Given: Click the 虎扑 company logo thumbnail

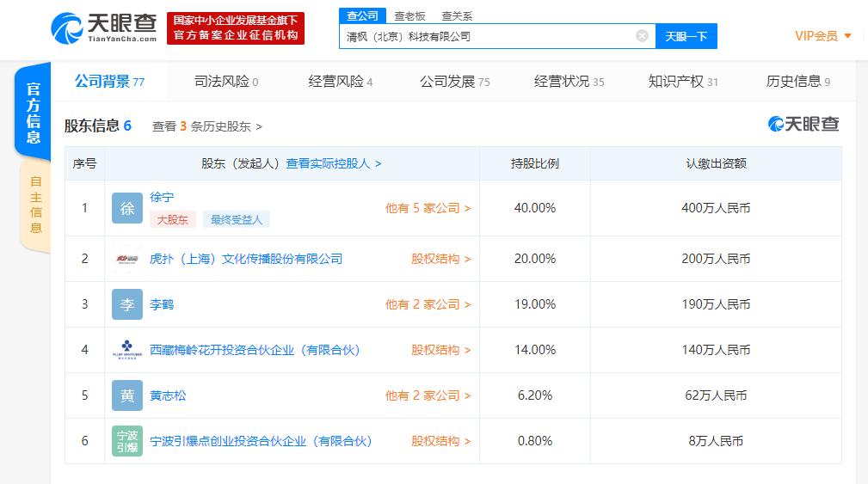Looking at the screenshot, I should 127,259.
